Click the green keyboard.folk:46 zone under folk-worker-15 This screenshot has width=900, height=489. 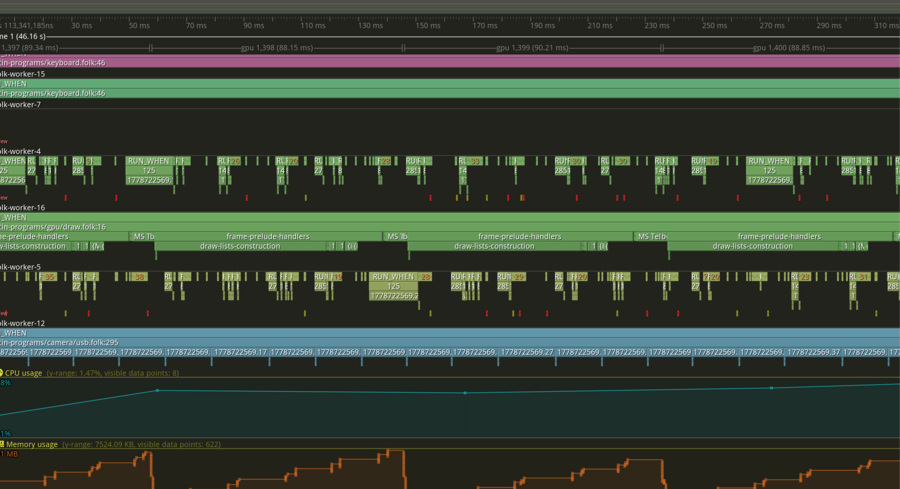[x=450, y=93]
